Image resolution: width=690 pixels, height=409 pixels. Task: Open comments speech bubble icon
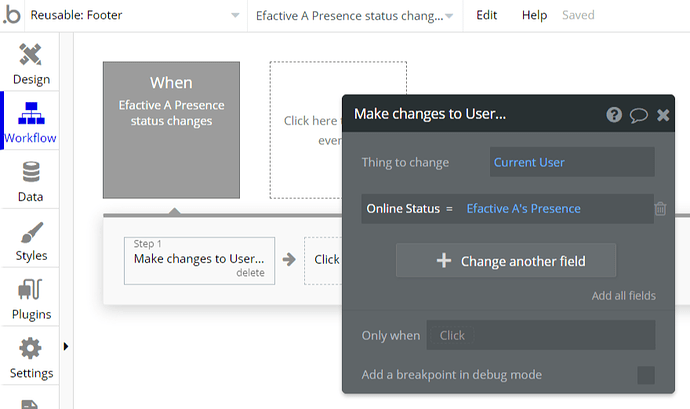pos(638,115)
